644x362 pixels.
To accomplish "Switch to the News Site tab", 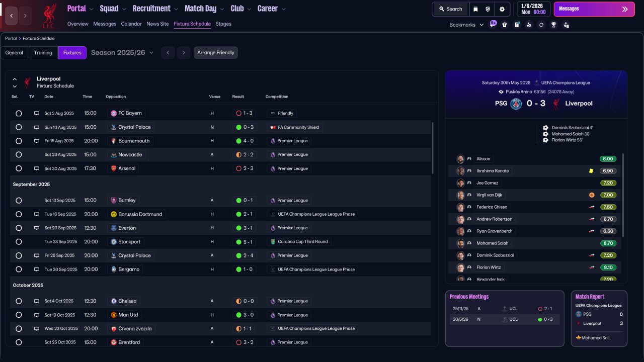I will pos(157,24).
